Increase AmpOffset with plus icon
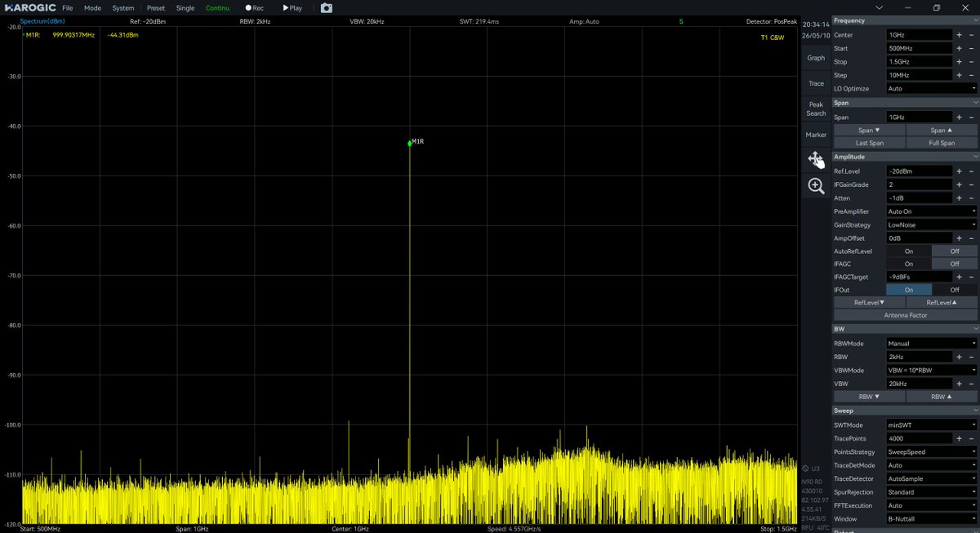The image size is (980, 533). (960, 238)
